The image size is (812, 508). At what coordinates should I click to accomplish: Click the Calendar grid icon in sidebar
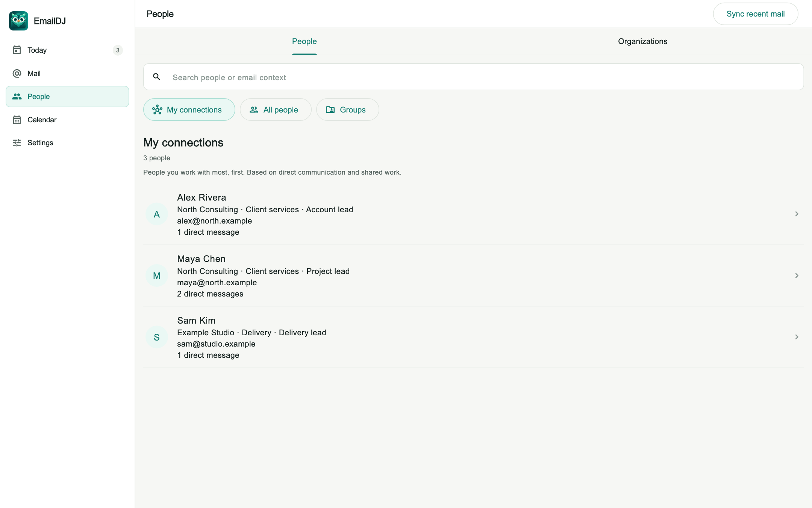[17, 120]
